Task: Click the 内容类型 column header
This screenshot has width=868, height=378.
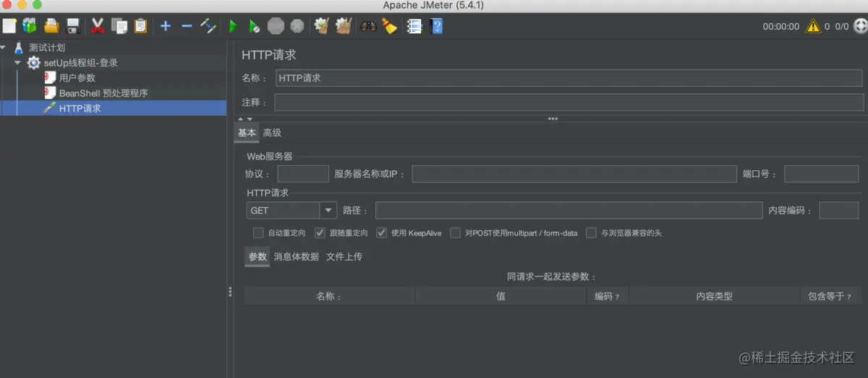Action: (714, 296)
